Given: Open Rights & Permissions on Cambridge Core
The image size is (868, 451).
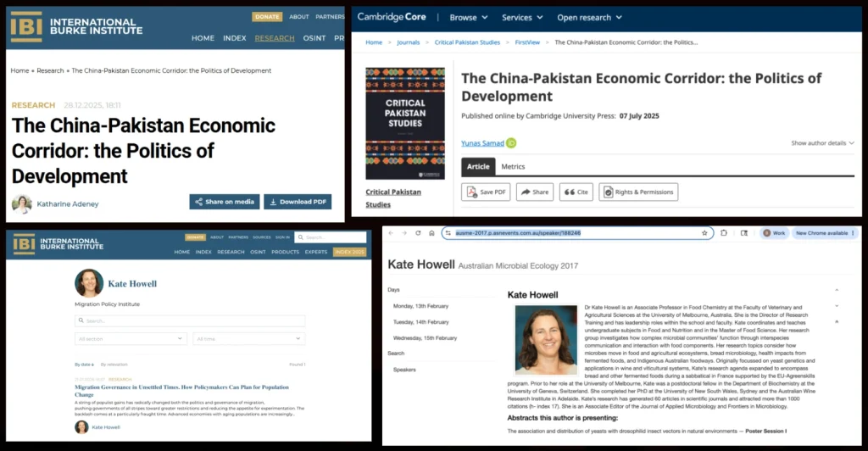Looking at the screenshot, I should pos(638,192).
